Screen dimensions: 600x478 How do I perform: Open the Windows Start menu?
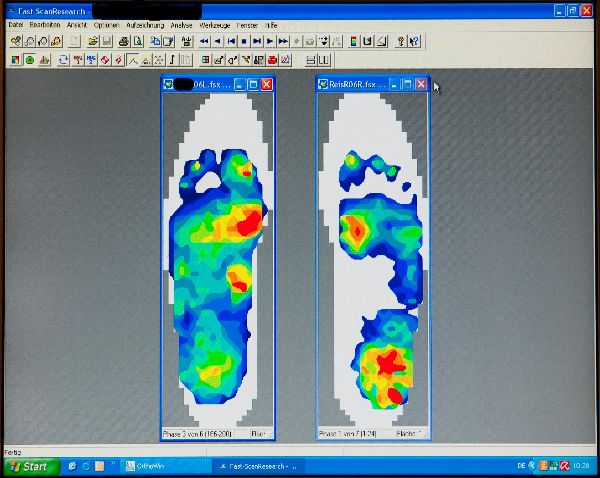tap(28, 466)
